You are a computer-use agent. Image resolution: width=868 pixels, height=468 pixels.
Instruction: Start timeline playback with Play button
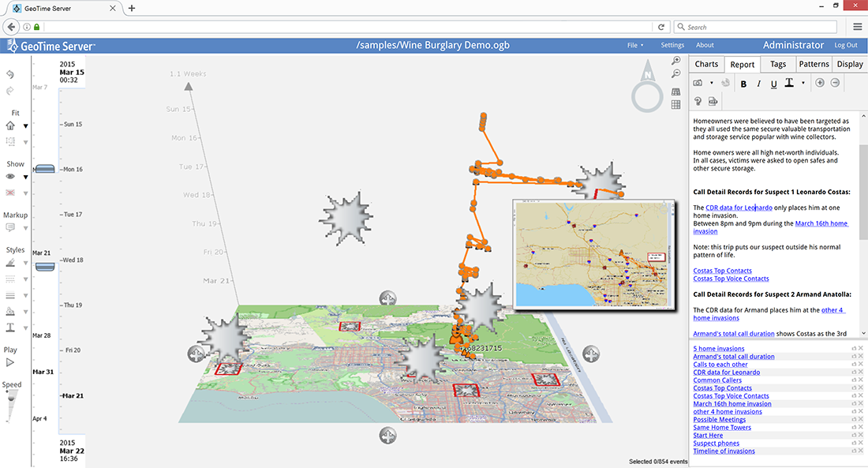click(x=10, y=362)
